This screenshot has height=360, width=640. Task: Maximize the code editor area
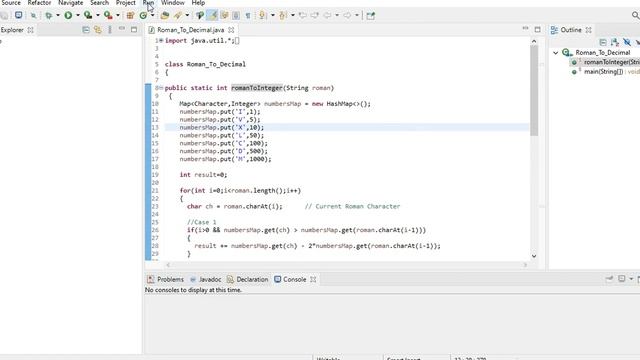coord(538,29)
